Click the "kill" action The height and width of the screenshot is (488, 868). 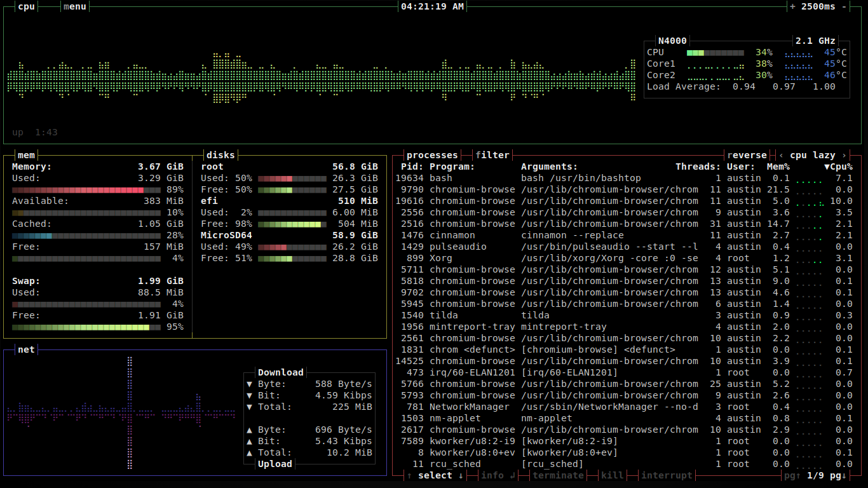[x=612, y=475]
